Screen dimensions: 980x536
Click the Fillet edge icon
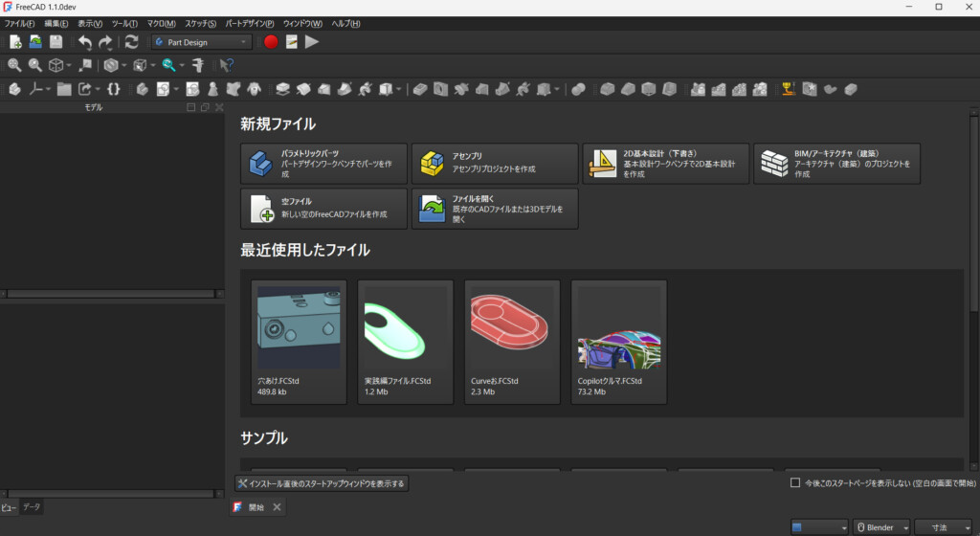click(608, 89)
